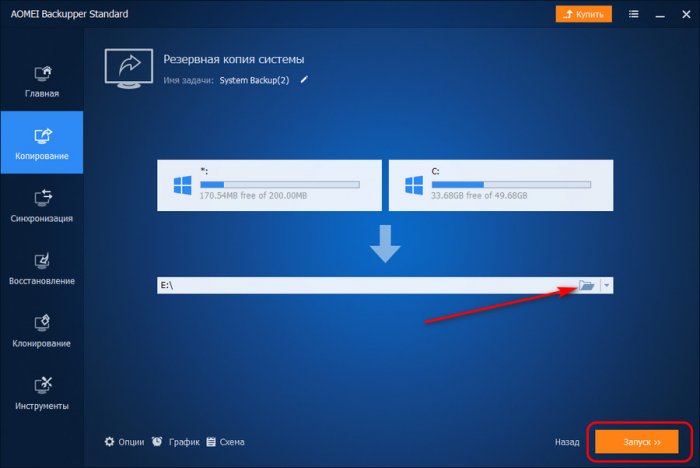Click the system backup monitor icon
The height and width of the screenshot is (468, 700).
coord(129,68)
